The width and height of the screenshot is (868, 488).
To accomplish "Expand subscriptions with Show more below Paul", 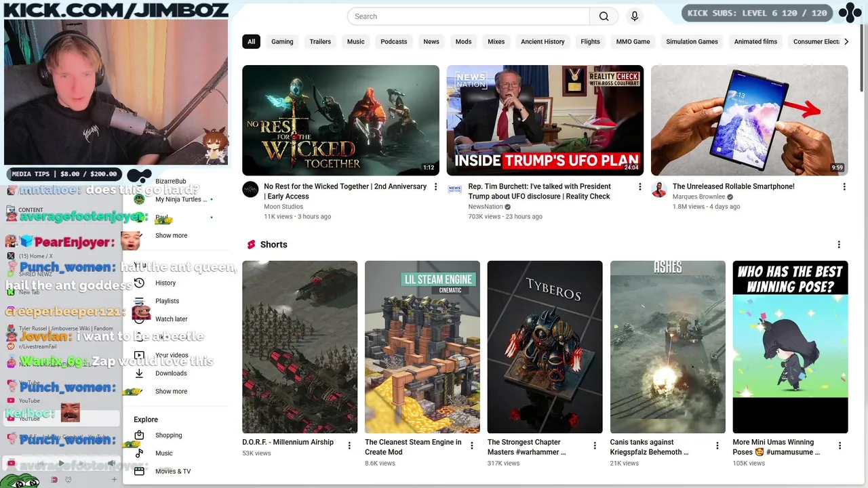I will tap(171, 235).
